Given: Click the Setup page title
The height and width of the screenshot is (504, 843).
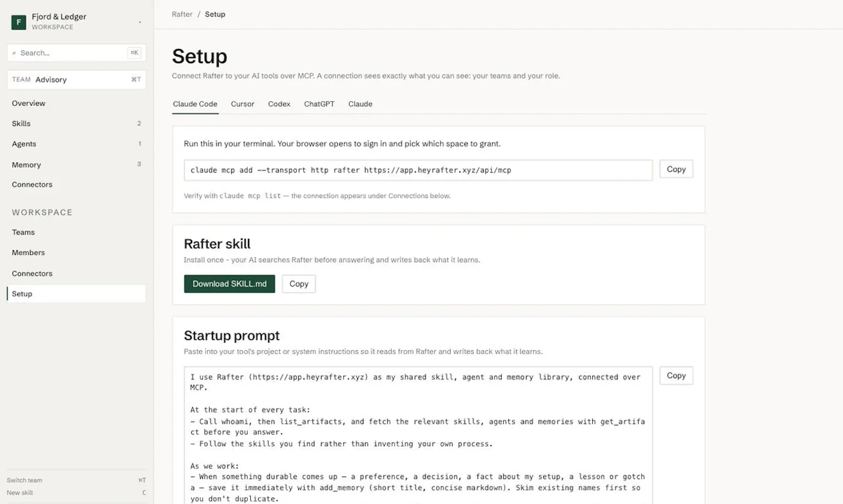Looking at the screenshot, I should pos(200,56).
